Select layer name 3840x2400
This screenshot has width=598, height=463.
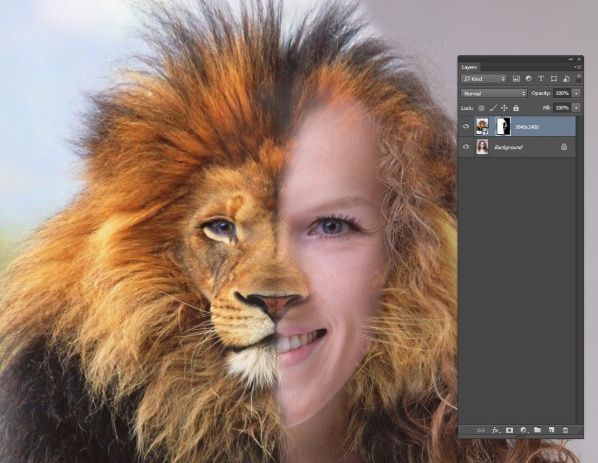pyautogui.click(x=527, y=127)
